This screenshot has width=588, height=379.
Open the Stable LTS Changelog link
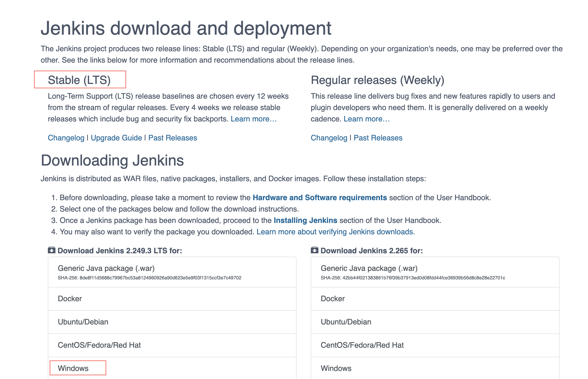(66, 138)
